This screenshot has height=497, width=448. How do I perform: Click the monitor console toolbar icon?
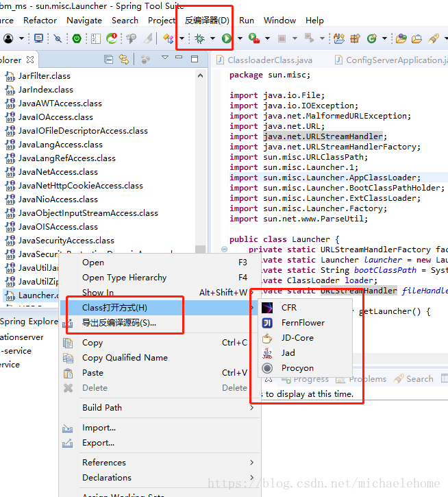tap(38, 38)
